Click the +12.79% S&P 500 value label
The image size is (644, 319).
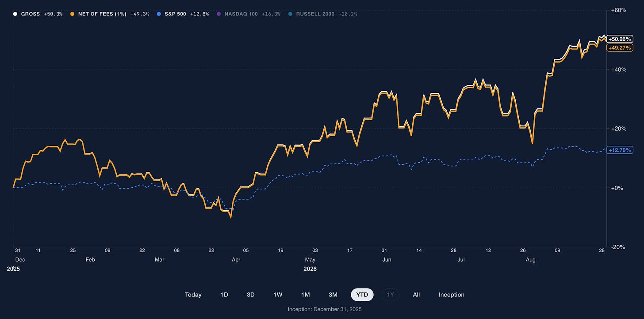[x=620, y=150]
